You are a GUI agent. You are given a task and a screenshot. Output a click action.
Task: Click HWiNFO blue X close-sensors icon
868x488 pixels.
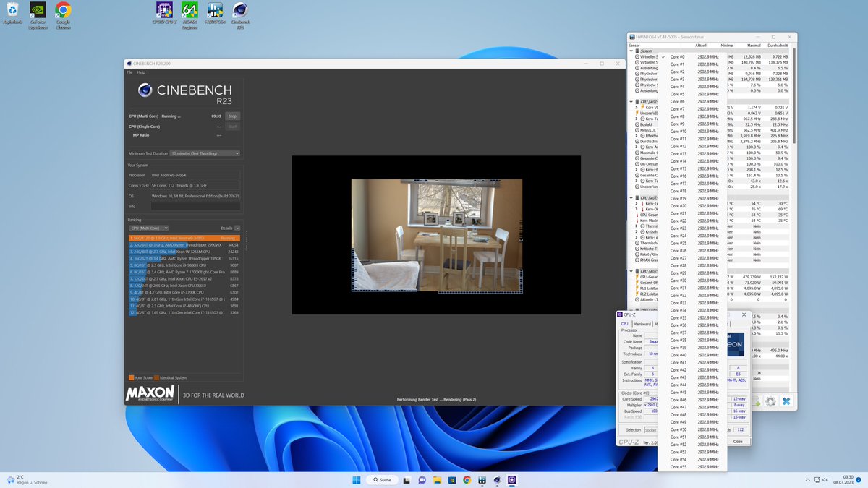(x=786, y=401)
